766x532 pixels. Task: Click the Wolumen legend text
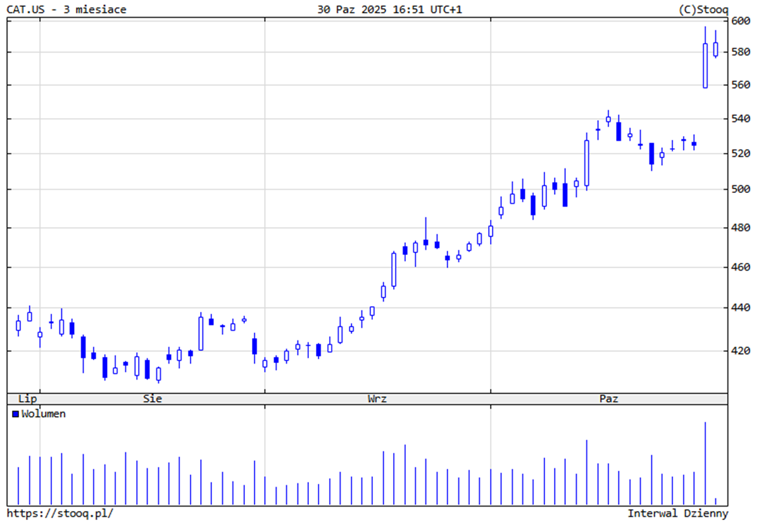[44, 414]
